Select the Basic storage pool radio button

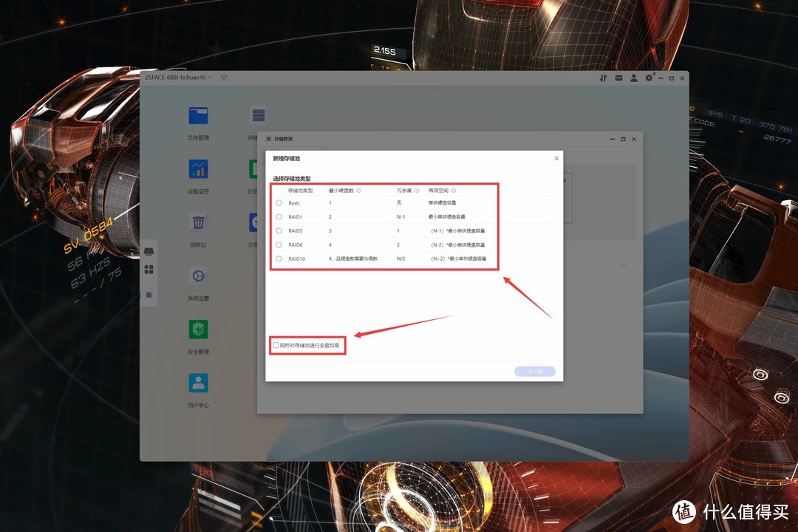(x=279, y=202)
